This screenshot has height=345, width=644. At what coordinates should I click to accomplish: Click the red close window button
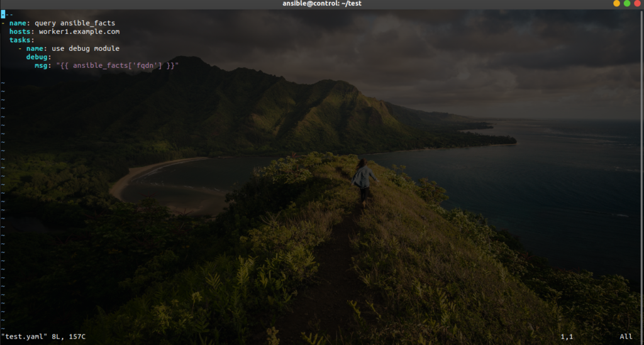pos(638,3)
